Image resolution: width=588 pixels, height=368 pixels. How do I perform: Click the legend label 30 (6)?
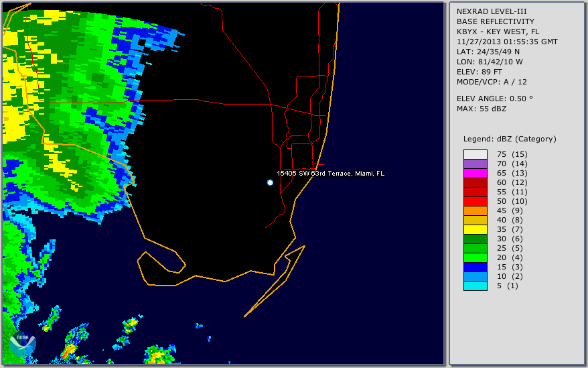(510, 239)
